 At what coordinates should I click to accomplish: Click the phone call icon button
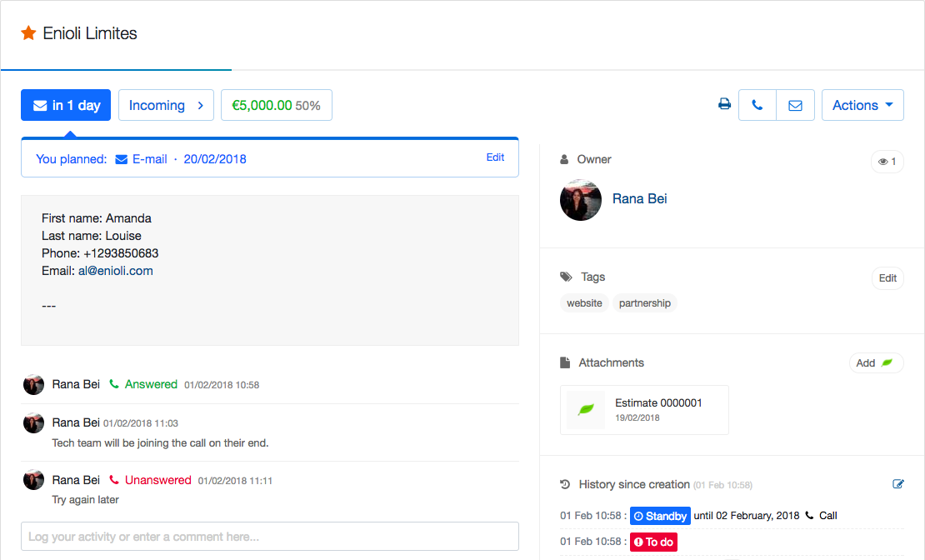[757, 105]
